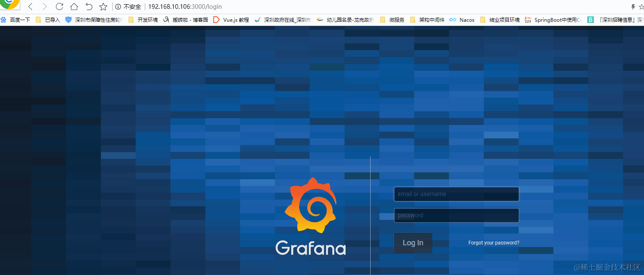Open the SpringBoot中使用 bookmark
The width and height of the screenshot is (644, 275).
(x=553, y=20)
